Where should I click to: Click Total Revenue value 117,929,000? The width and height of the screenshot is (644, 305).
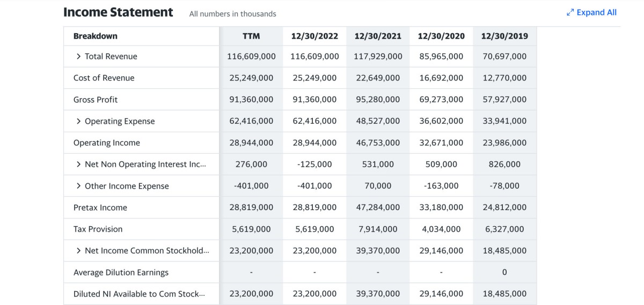coord(378,56)
